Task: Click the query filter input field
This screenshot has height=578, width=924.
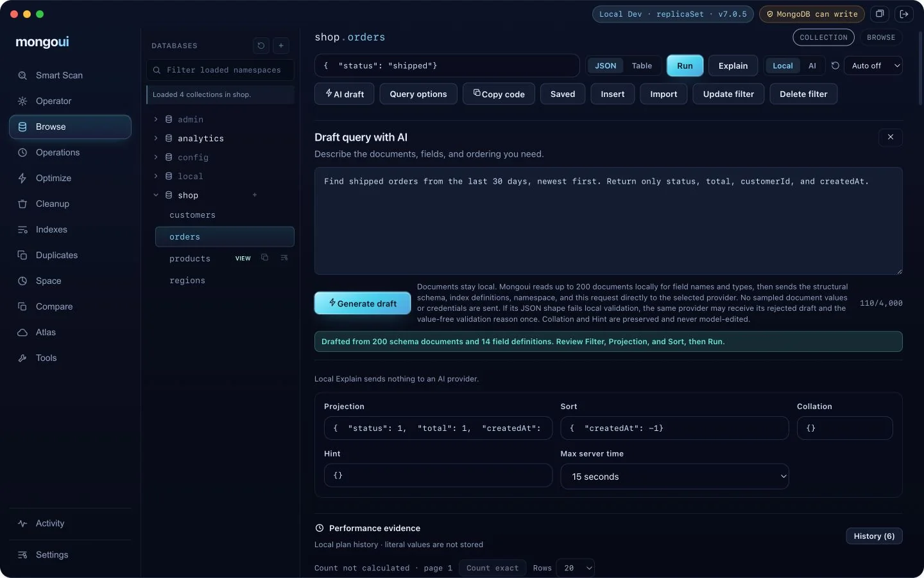Action: [x=447, y=66]
